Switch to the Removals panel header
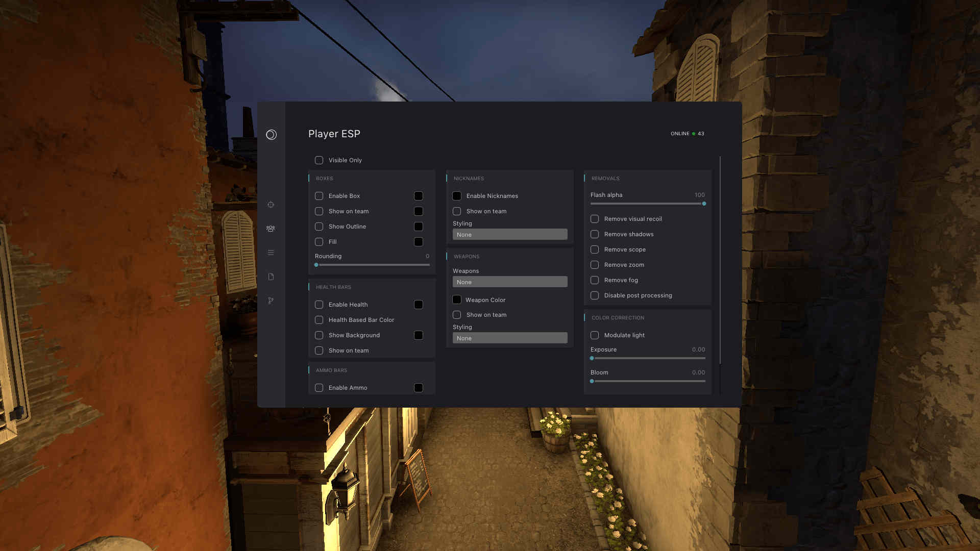Viewport: 980px width, 551px height. point(605,178)
